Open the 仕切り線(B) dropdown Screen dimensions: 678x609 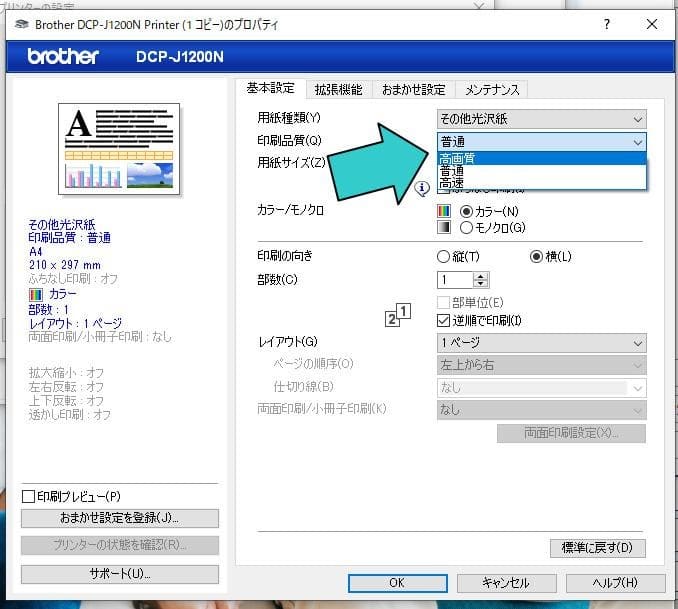click(x=542, y=388)
